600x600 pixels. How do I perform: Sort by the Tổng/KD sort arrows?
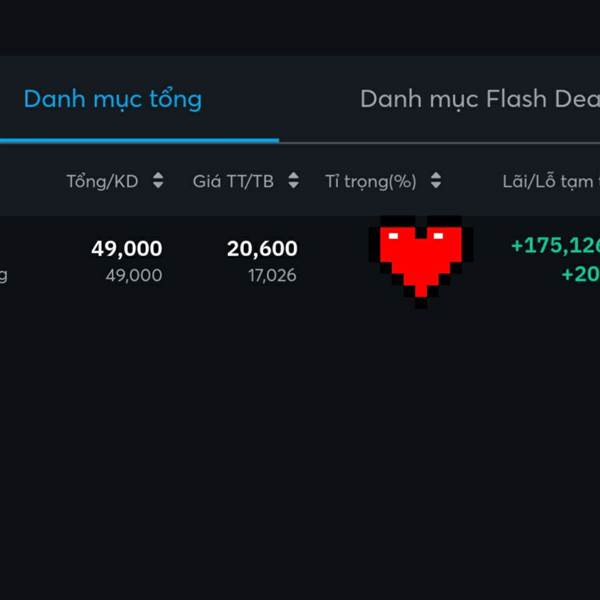(158, 181)
